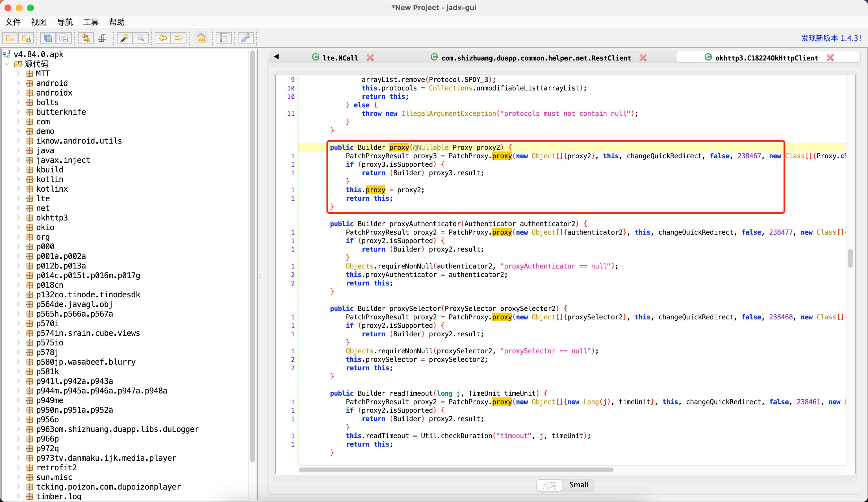868x502 pixels.
Task: Switch to the lte.NCall tab
Action: pos(340,58)
